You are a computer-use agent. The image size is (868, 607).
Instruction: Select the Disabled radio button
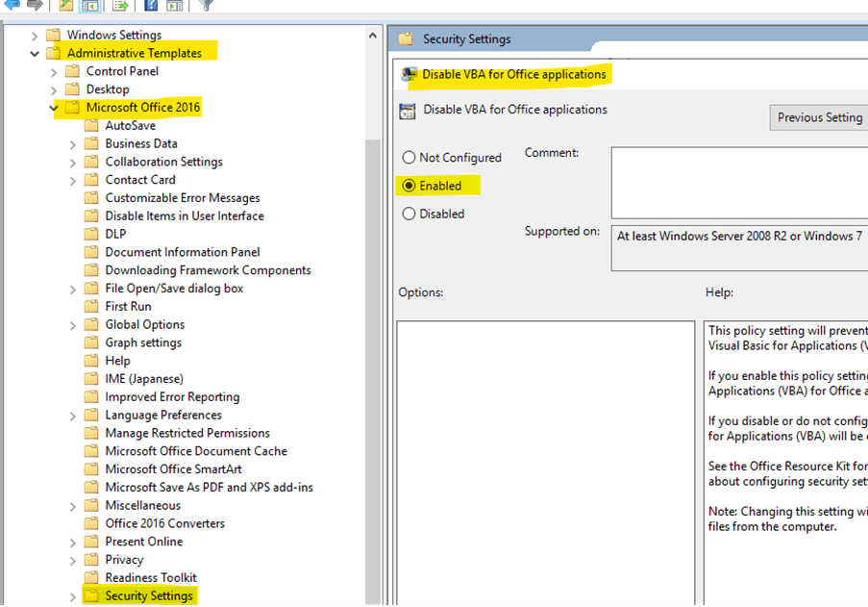coord(409,214)
